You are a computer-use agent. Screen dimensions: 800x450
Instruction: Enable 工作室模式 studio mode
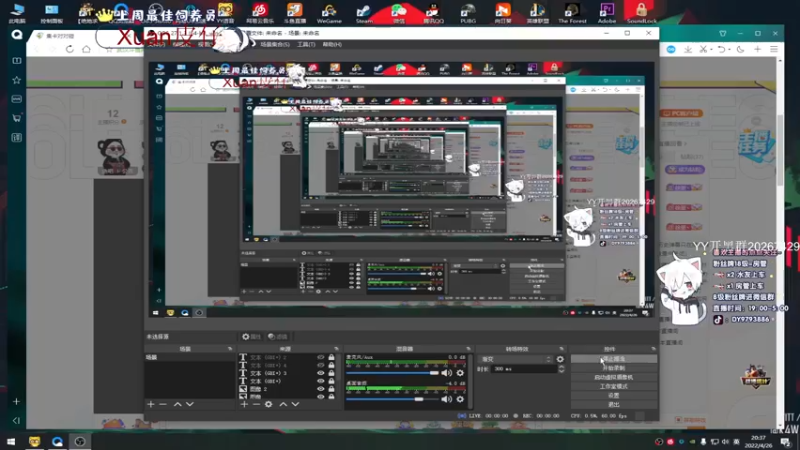(x=614, y=387)
